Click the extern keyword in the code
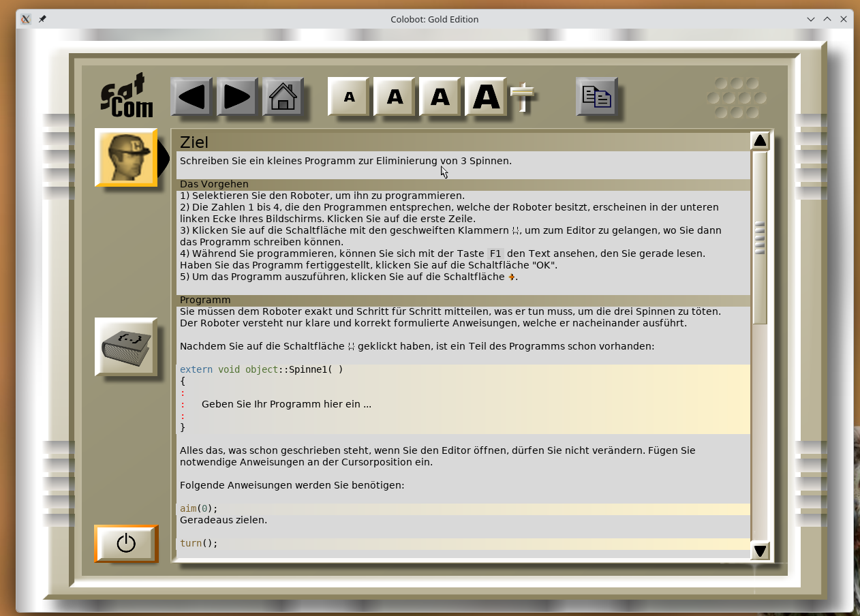Viewport: 860px width, 616px height. pyautogui.click(x=196, y=369)
